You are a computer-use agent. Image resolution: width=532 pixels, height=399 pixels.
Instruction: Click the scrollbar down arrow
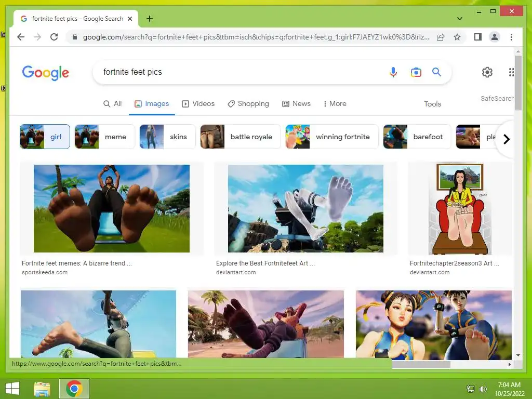click(x=518, y=355)
